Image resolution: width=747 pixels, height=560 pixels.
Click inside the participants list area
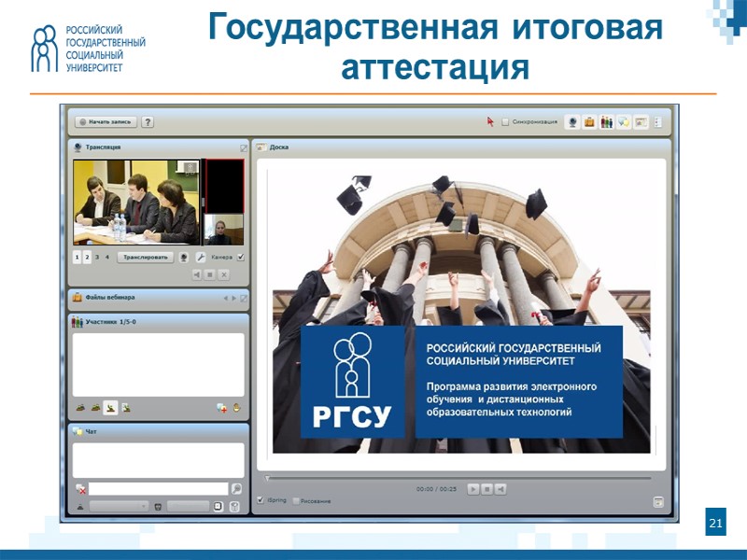(158, 365)
